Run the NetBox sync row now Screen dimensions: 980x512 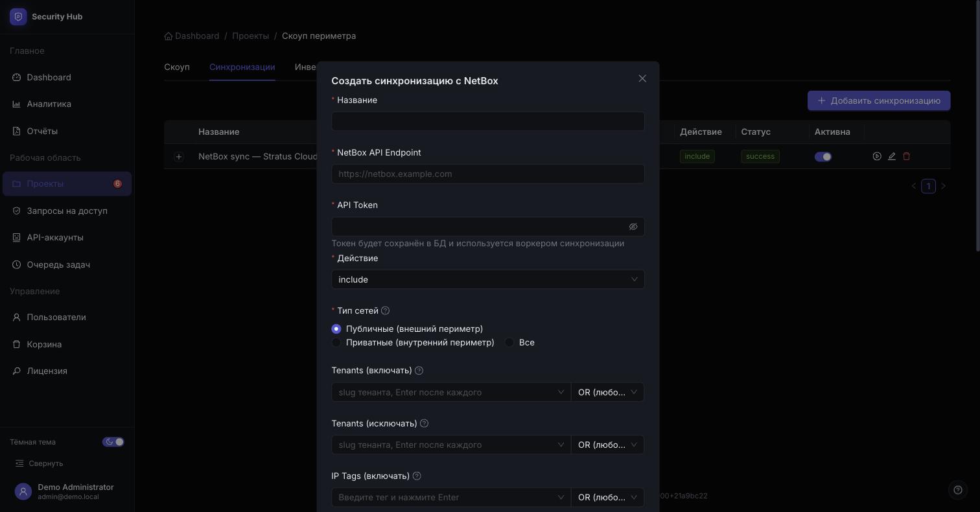[877, 156]
